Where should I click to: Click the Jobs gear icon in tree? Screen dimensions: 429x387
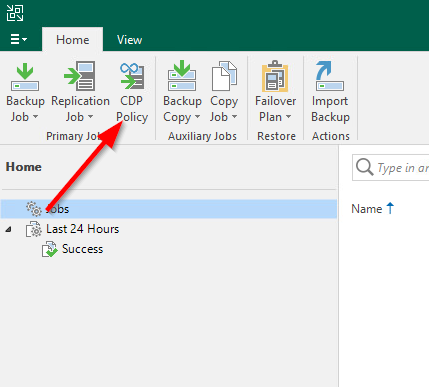34,209
